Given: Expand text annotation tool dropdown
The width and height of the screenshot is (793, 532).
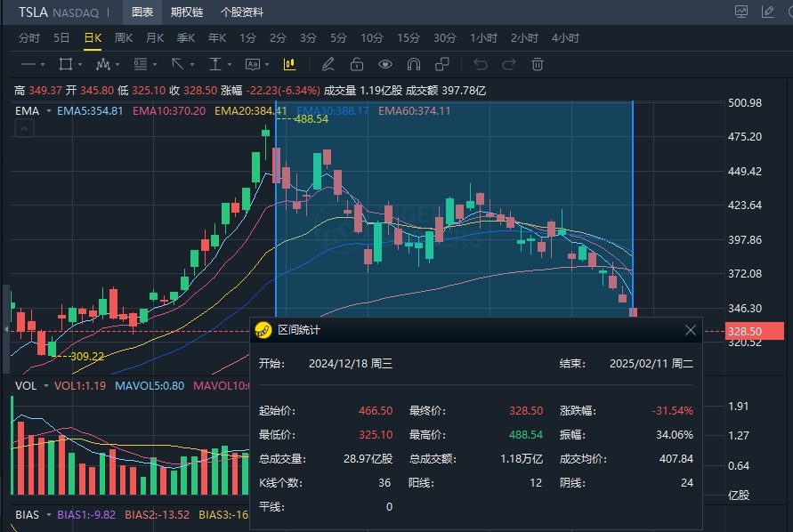Looking at the screenshot, I should [x=267, y=65].
